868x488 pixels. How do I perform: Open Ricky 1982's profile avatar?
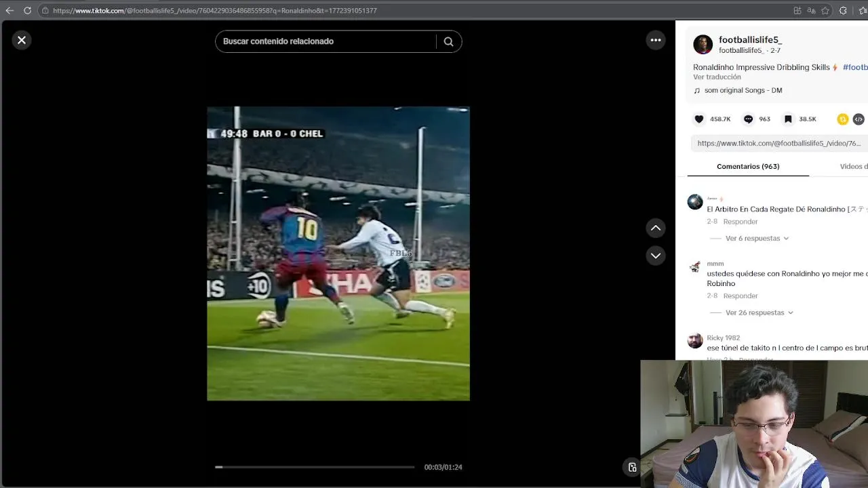[x=695, y=341]
